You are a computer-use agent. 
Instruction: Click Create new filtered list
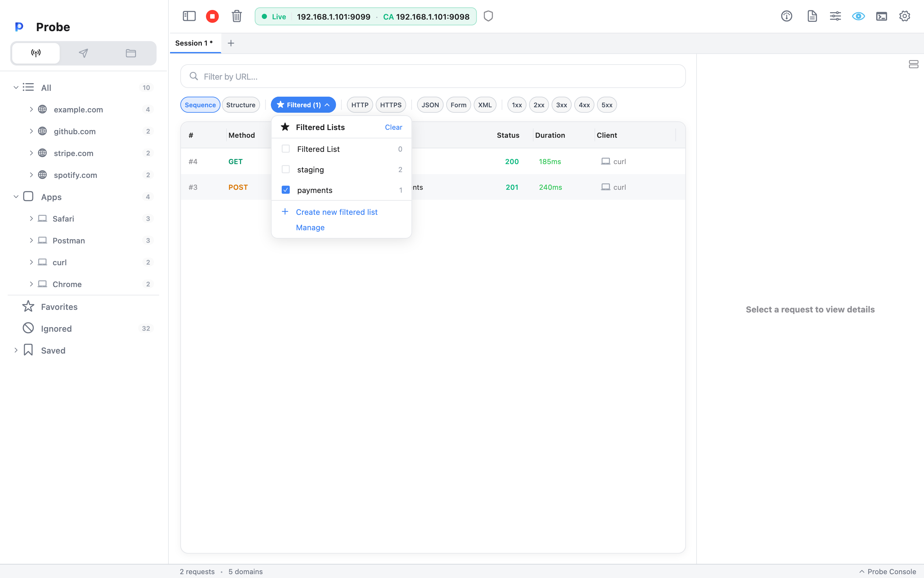(x=336, y=212)
